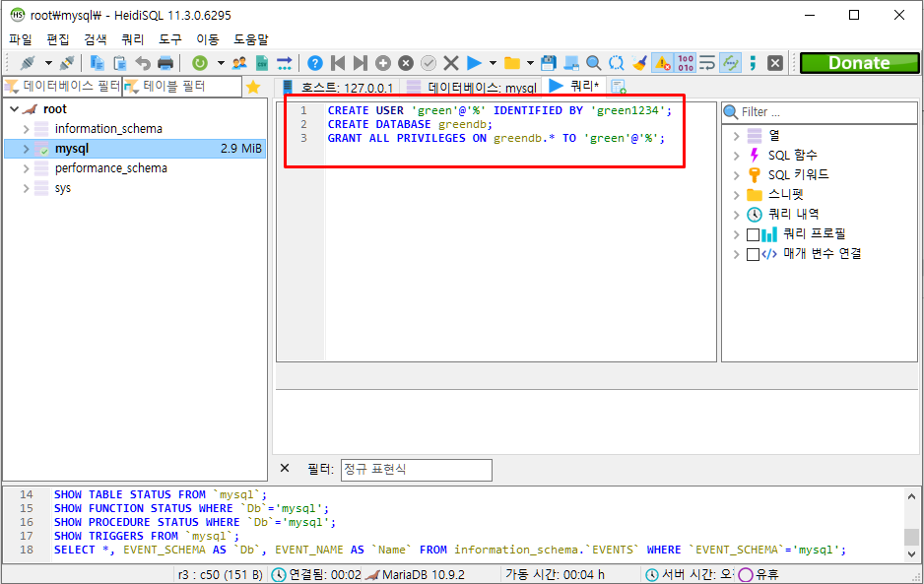The width and height of the screenshot is (924, 584).
Task: Click the post changes checkmark icon
Action: (x=429, y=63)
